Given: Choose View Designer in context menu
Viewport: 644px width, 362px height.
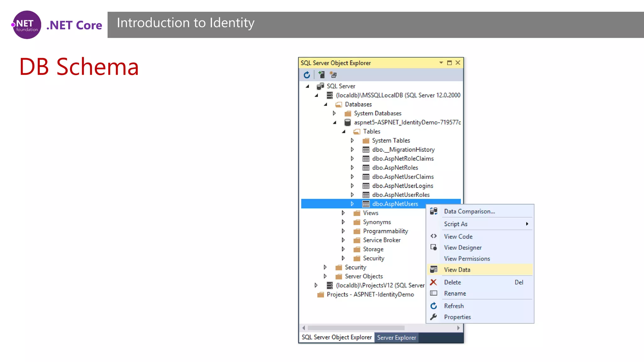Looking at the screenshot, I should 480,248.
